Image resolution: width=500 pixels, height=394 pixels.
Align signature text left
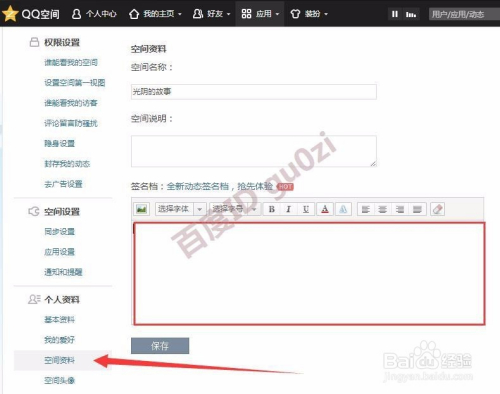pos(366,209)
